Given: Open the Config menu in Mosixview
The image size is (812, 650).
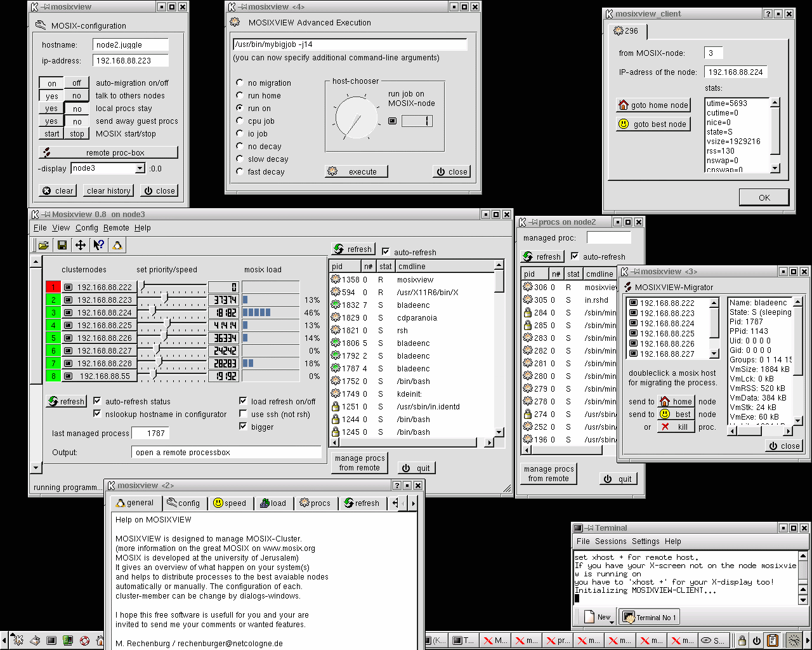Looking at the screenshot, I should tap(87, 228).
